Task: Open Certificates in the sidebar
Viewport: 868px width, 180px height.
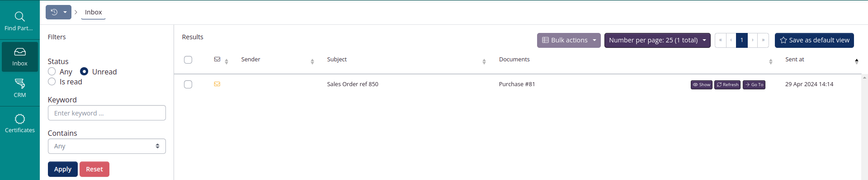Action: pyautogui.click(x=19, y=124)
